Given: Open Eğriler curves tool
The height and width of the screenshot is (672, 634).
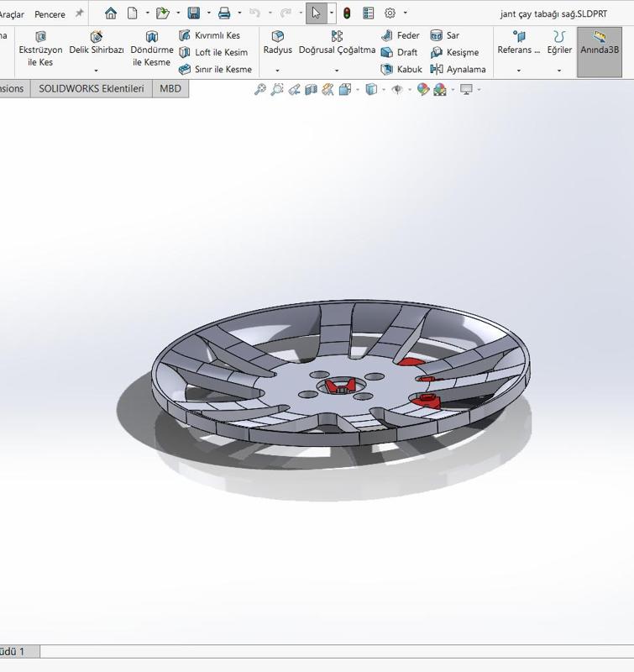Looking at the screenshot, I should coord(559,44).
